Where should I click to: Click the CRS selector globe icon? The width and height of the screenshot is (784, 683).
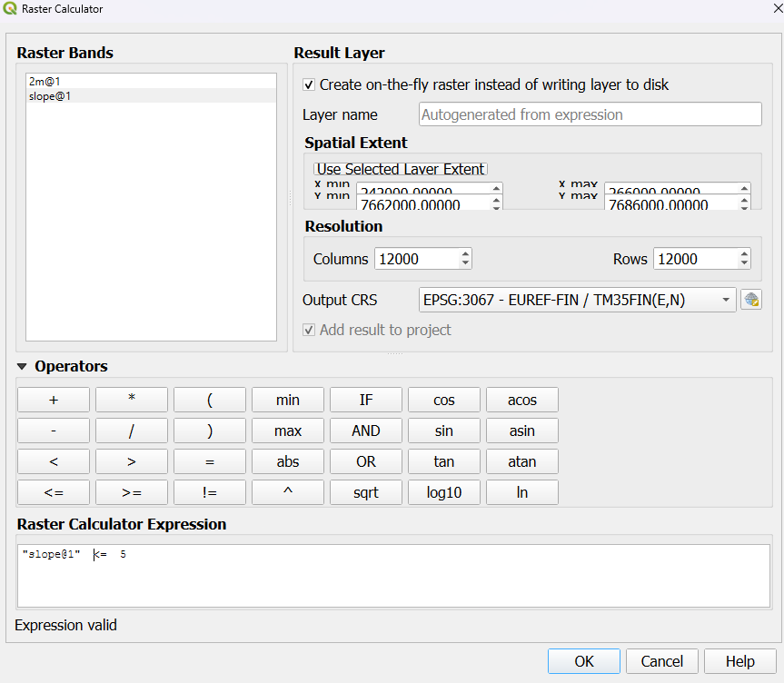[751, 300]
